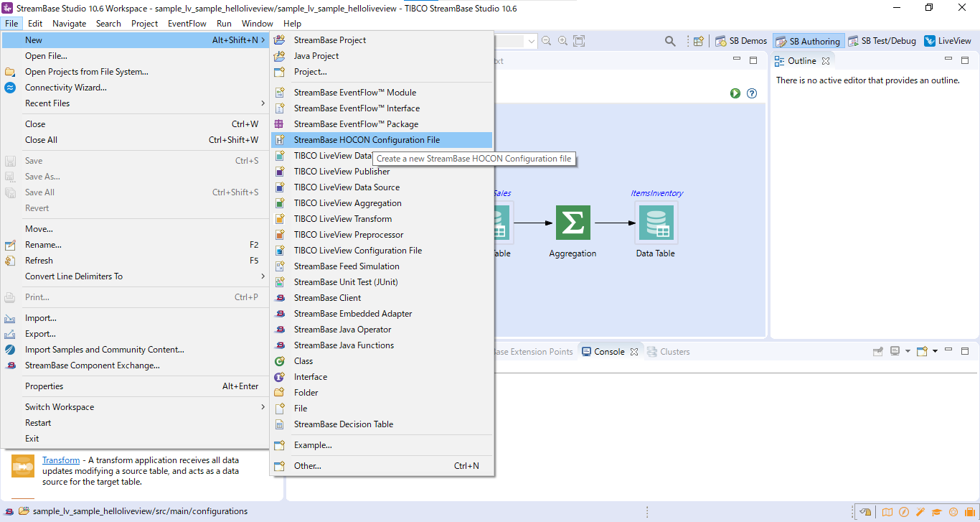Click the blue help question mark icon
The height and width of the screenshot is (522, 980).
click(x=752, y=93)
